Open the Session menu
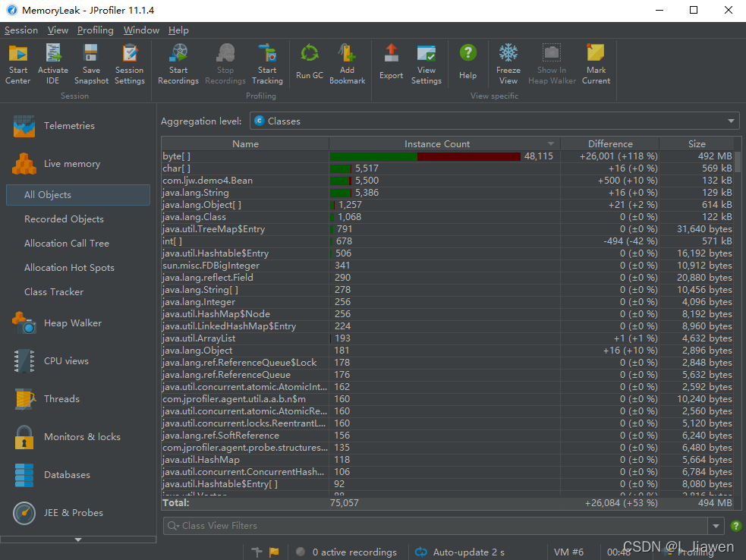This screenshot has width=746, height=560. [21, 30]
